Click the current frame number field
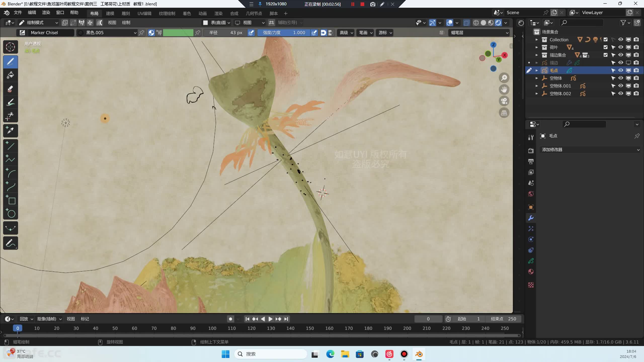The height and width of the screenshot is (362, 644). (x=428, y=319)
